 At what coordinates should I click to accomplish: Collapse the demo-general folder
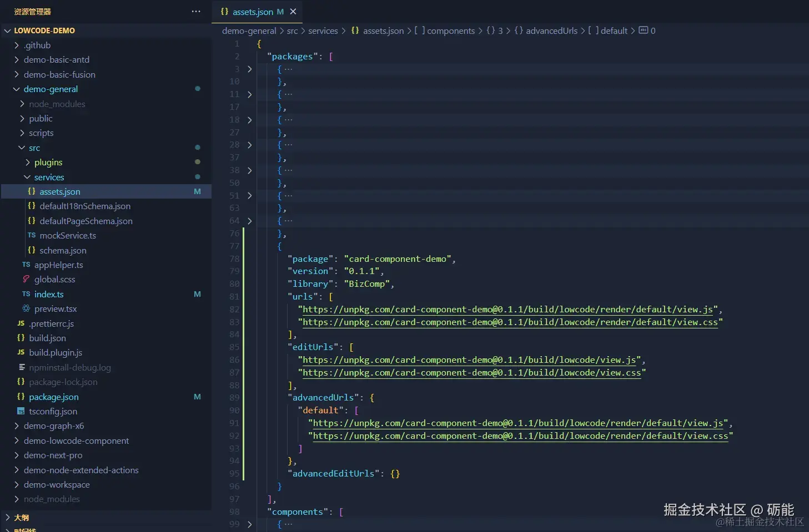coord(16,89)
